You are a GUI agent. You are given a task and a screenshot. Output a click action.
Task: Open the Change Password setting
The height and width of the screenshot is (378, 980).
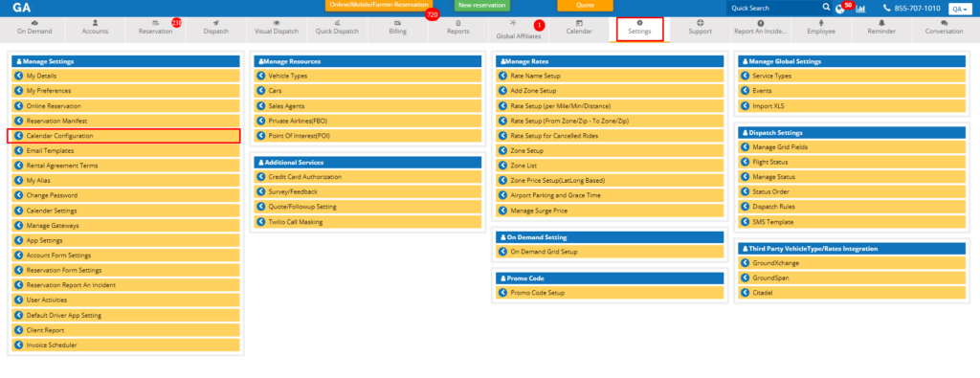[125, 195]
